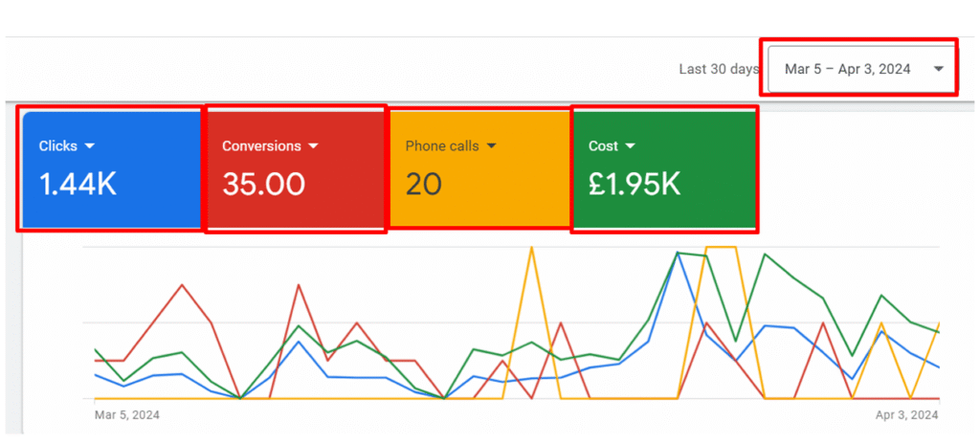This screenshot has height=444, width=980.
Task: Click the 'Mar 5, 2024' chart axis label
Action: 127,415
